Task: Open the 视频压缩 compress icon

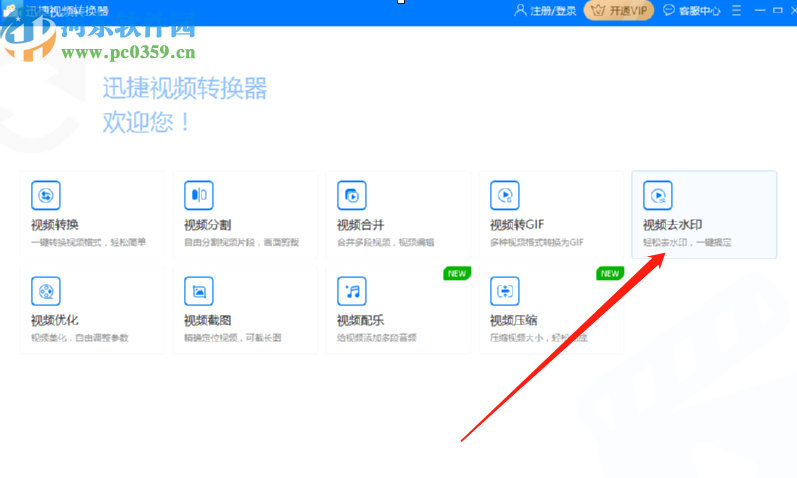Action: (505, 291)
